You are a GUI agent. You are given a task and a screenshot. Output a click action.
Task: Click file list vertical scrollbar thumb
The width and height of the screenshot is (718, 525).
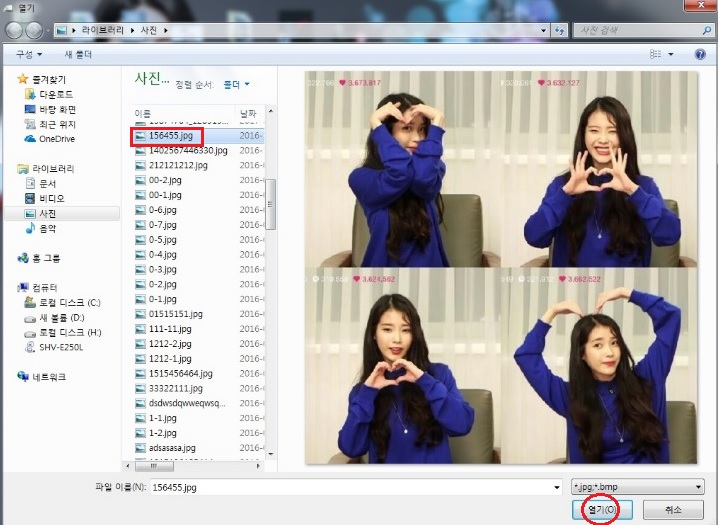pyautogui.click(x=271, y=204)
